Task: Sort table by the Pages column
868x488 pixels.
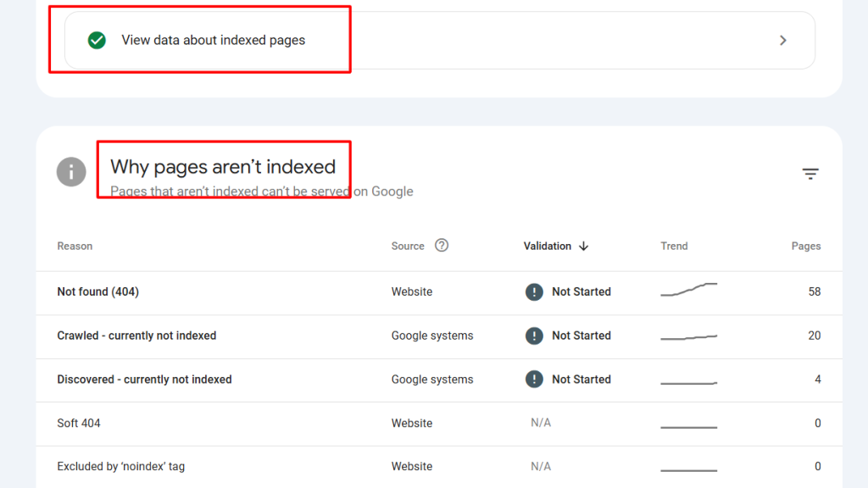Action: coord(806,246)
